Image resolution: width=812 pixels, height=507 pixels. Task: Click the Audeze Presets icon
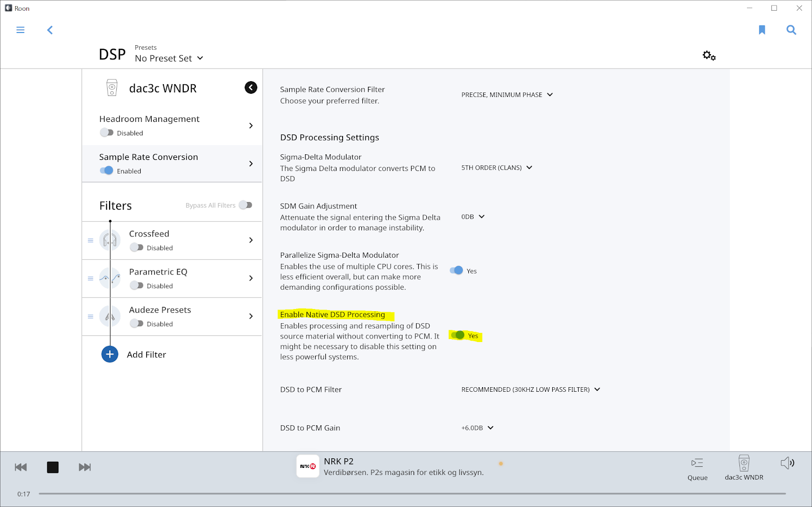[110, 316]
